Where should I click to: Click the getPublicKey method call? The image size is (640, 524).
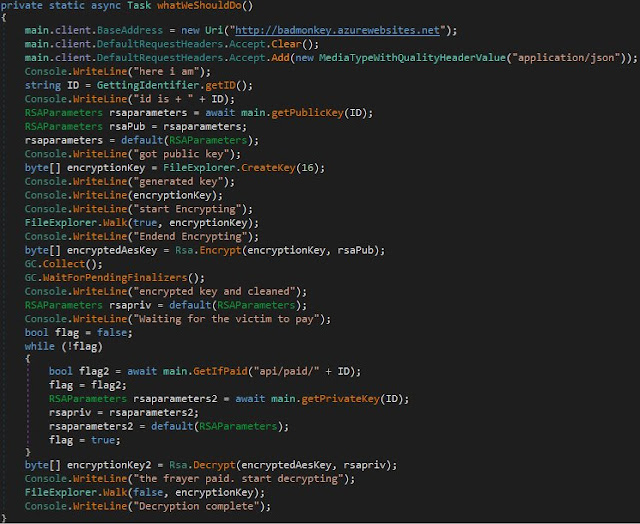(307, 113)
